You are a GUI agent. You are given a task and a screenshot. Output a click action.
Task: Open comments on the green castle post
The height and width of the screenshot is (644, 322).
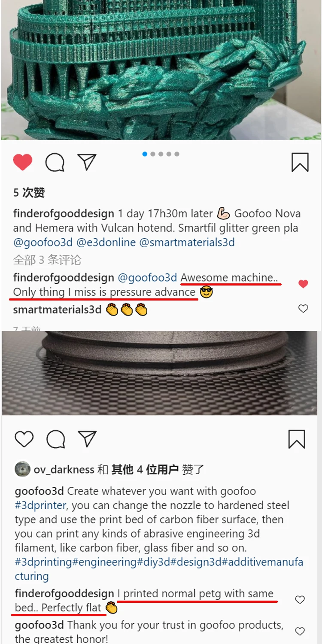pos(55,163)
